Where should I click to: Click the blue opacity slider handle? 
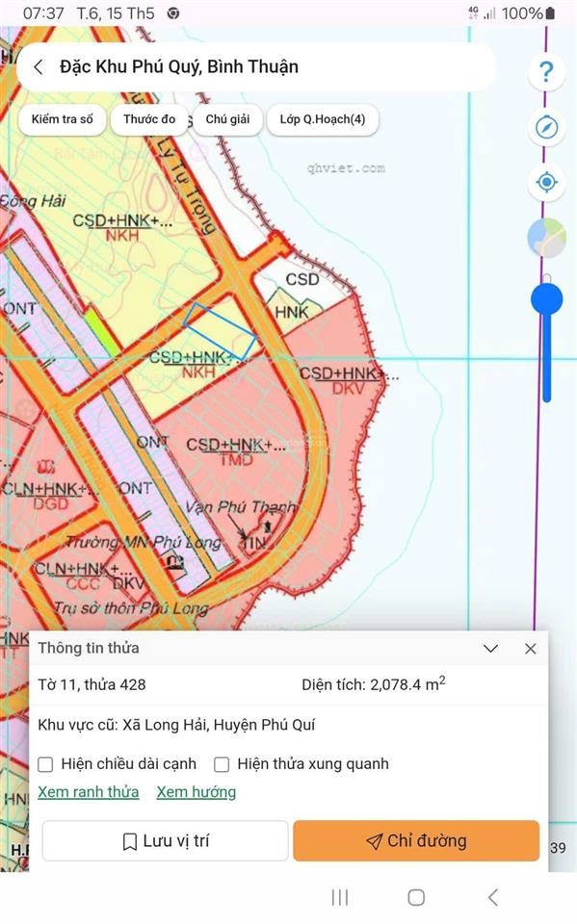546,298
